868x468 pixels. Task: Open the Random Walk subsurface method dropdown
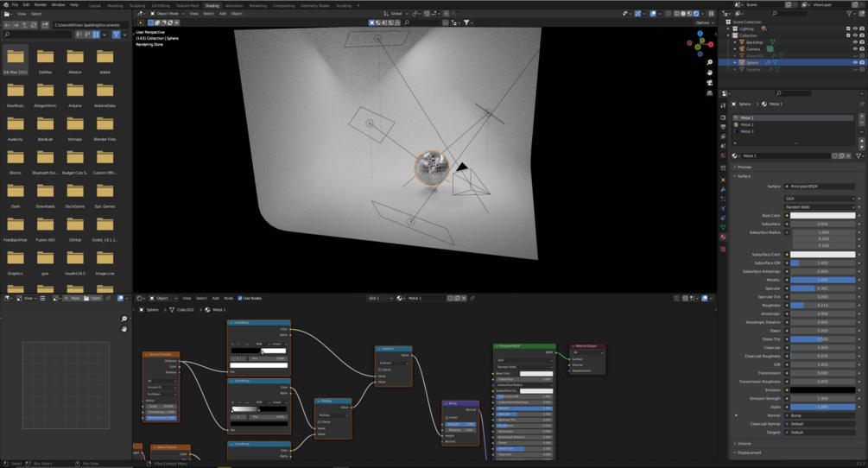coord(820,207)
